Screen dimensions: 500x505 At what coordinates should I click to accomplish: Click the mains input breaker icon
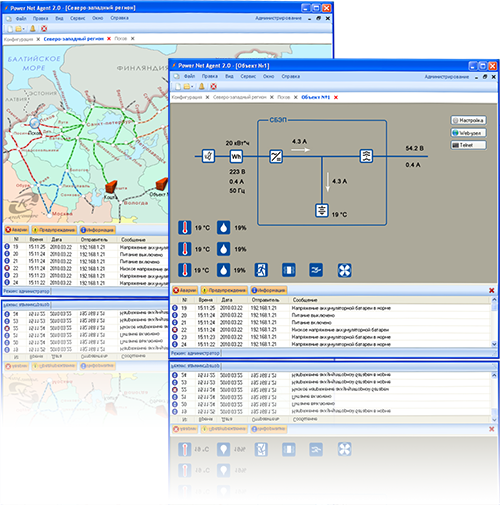(x=209, y=156)
